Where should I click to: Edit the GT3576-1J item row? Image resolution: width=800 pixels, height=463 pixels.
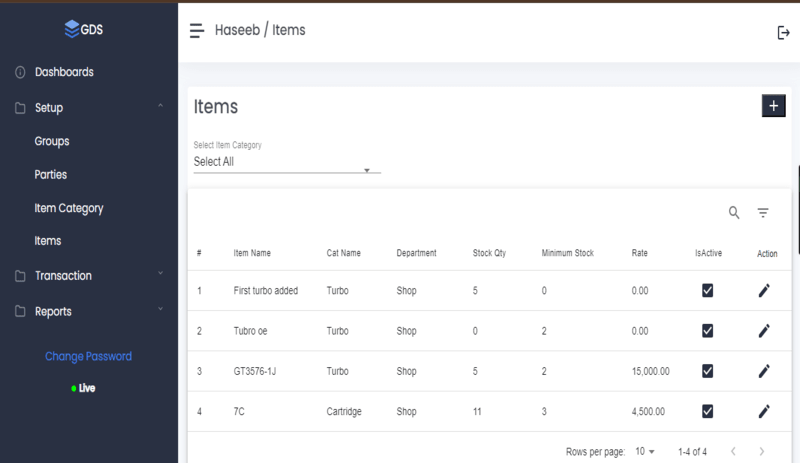tap(764, 371)
